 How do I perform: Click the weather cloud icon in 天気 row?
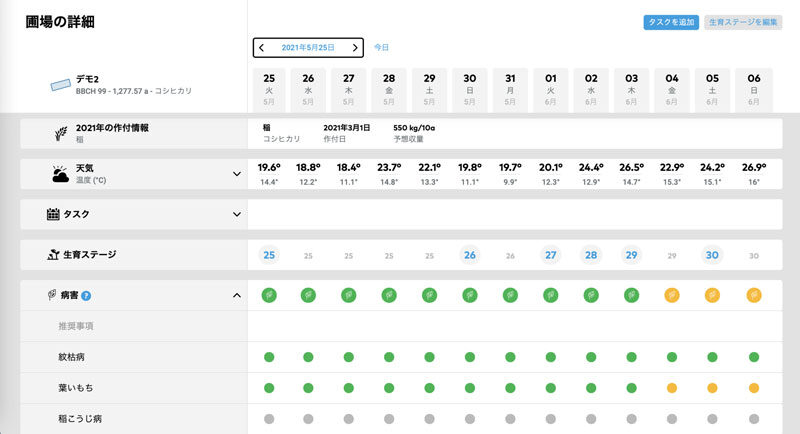click(x=60, y=174)
